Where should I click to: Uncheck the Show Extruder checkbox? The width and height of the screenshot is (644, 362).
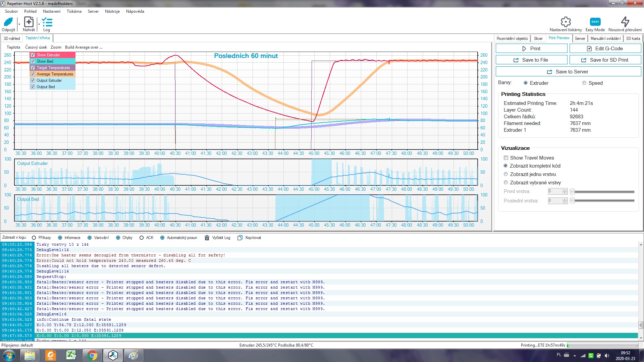click(x=33, y=55)
